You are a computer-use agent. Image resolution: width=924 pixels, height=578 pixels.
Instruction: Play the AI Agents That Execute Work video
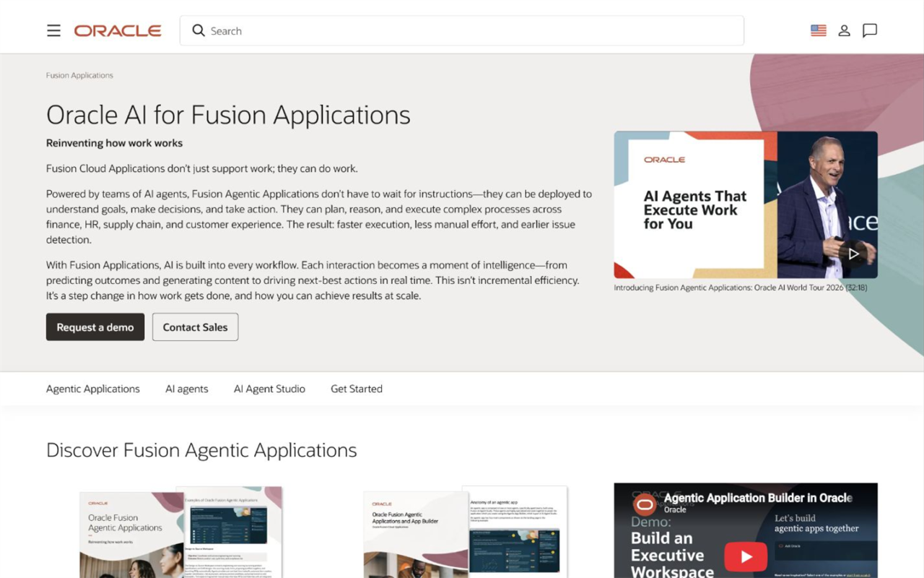point(853,254)
